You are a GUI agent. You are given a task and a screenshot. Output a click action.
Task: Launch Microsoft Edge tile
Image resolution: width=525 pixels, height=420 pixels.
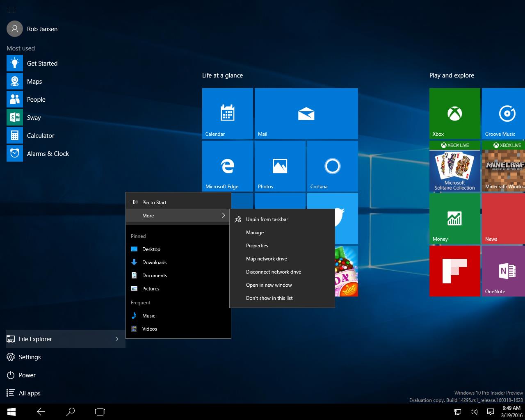pyautogui.click(x=228, y=166)
